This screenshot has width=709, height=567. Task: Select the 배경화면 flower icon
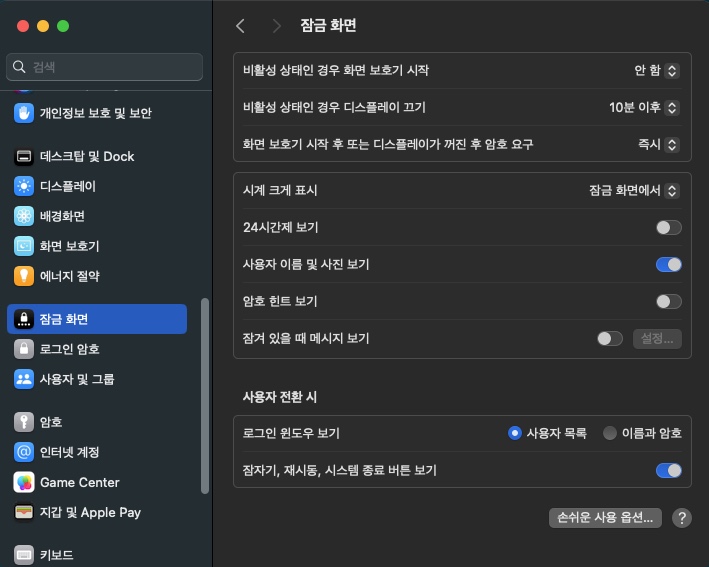(24, 216)
